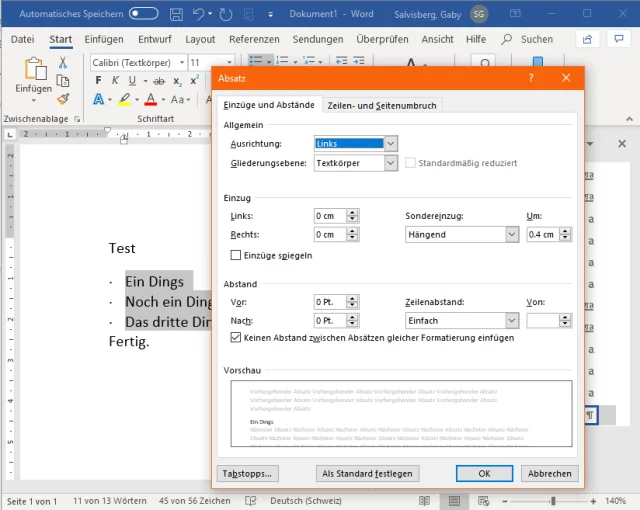The image size is (640, 510).
Task: Expand the Sondereinzug Hängend dropdown
Action: 511,235
